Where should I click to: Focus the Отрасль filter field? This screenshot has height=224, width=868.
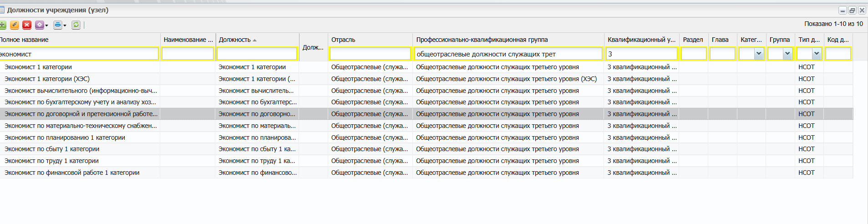click(370, 54)
